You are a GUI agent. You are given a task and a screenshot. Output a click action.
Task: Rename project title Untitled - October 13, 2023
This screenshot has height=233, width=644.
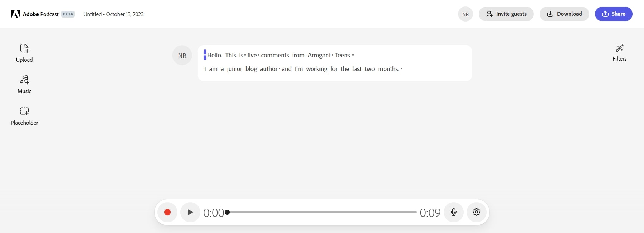pos(114,14)
